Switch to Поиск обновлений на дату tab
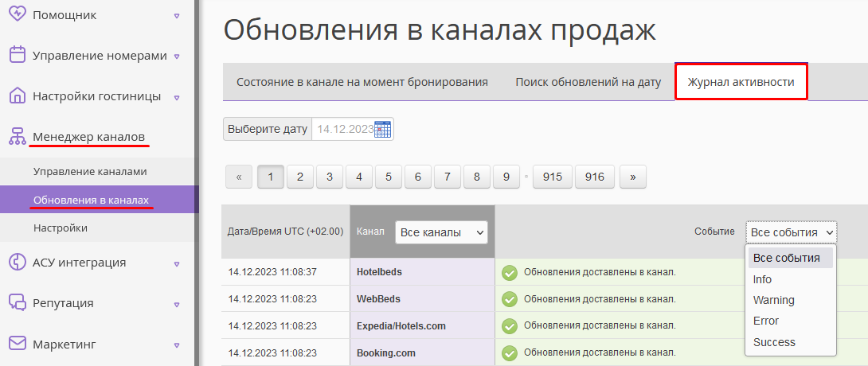The width and height of the screenshot is (868, 366). pyautogui.click(x=588, y=83)
